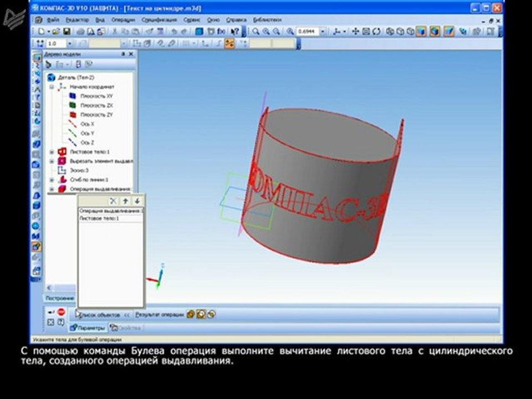Open the orientation dropdown arrow next to axes icon
The width and height of the screenshot is (532, 399).
coord(345,32)
